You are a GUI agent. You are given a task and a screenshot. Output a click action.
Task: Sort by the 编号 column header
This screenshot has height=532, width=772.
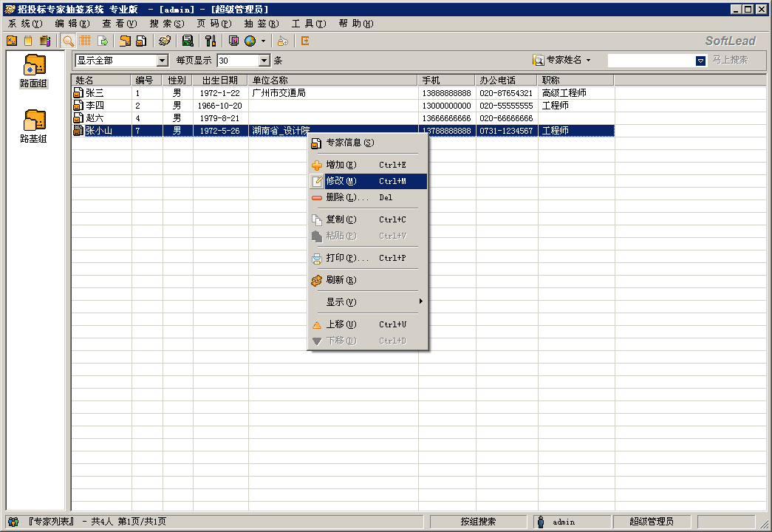tap(146, 80)
